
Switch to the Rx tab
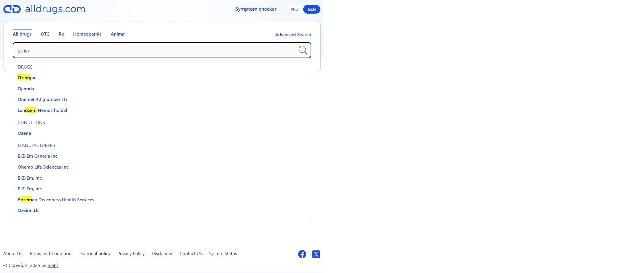(61, 34)
